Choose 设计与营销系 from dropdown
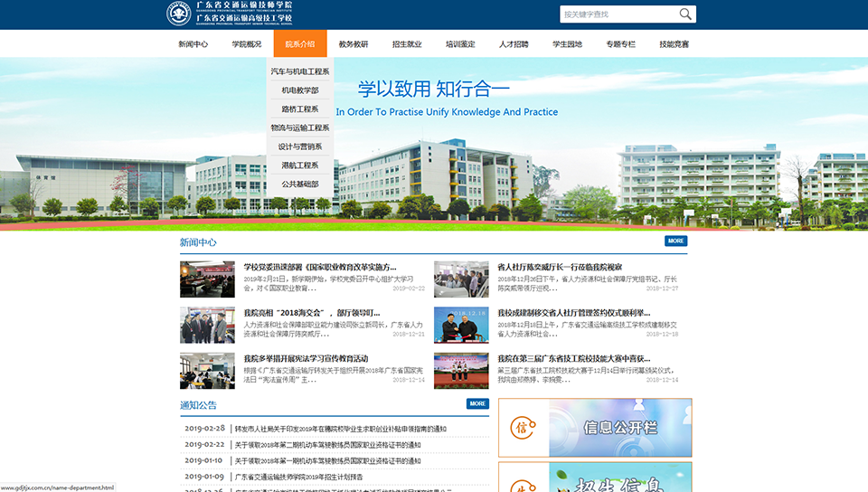This screenshot has height=492, width=868. (x=300, y=147)
